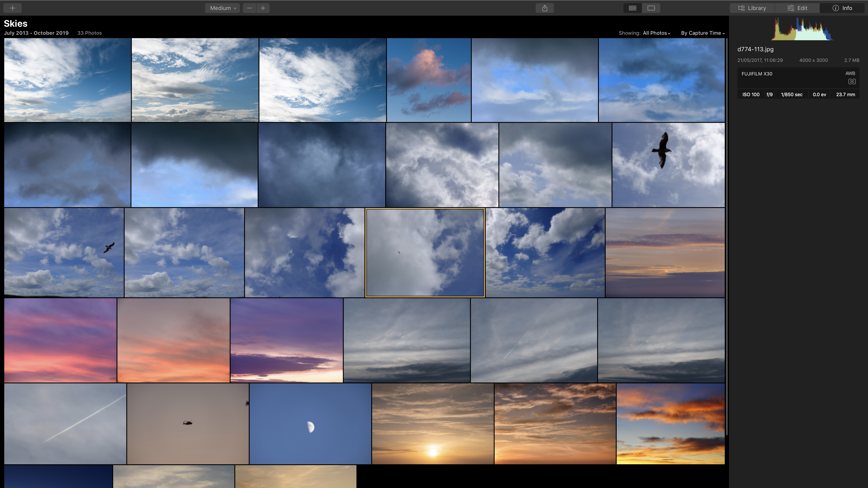The width and height of the screenshot is (868, 488).
Task: Click the 4000 x 3000 dimensions text
Action: (x=813, y=60)
